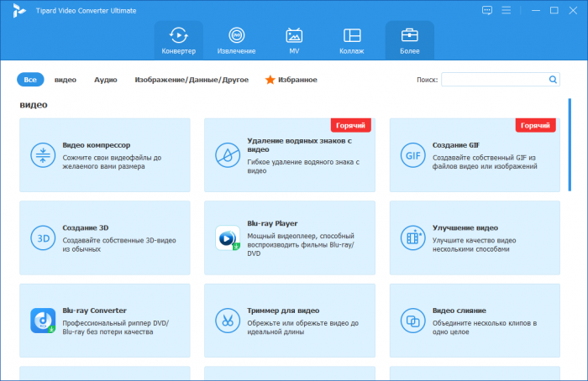Viewport: 588px width, 381px height.
Task: Click the search magnifier icon
Action: coord(553,80)
